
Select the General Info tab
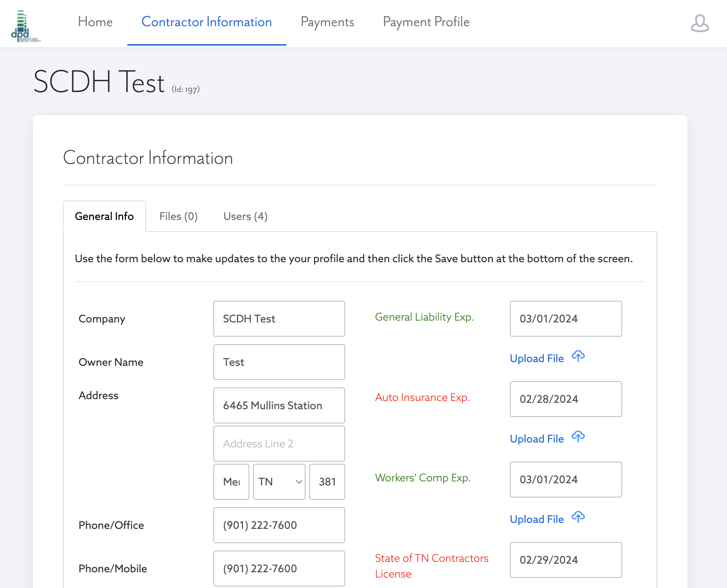(104, 216)
